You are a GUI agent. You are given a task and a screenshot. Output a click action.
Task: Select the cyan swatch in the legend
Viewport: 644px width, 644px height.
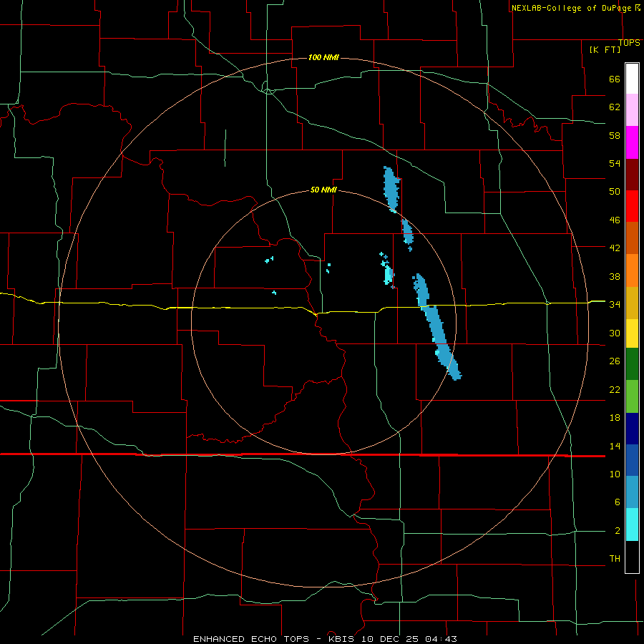632,525
